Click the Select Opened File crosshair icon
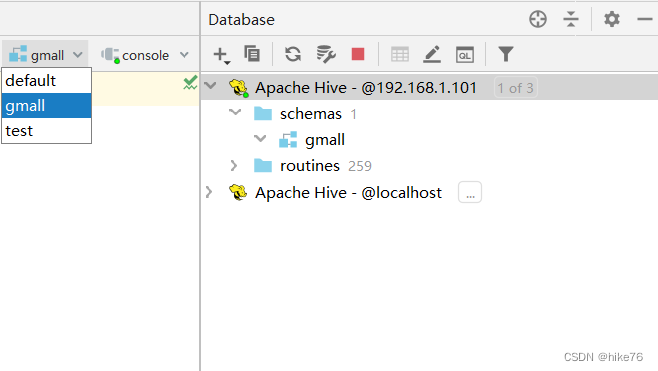Image resolution: width=658 pixels, height=371 pixels. pos(538,19)
